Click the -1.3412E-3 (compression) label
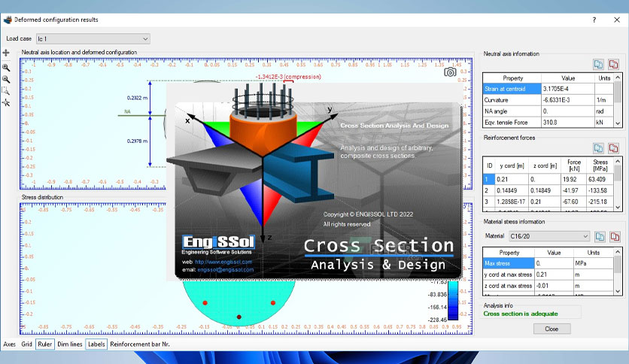This screenshot has height=364, width=629. pos(288,77)
